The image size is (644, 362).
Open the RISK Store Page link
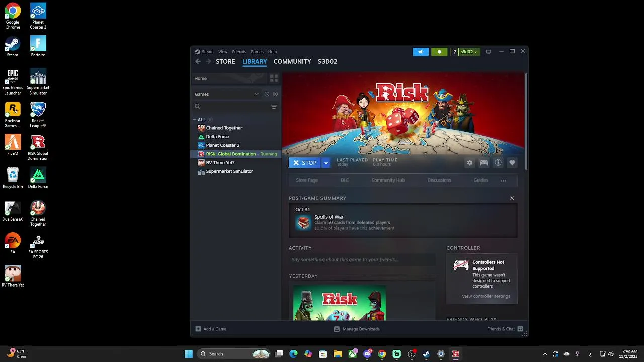click(307, 180)
